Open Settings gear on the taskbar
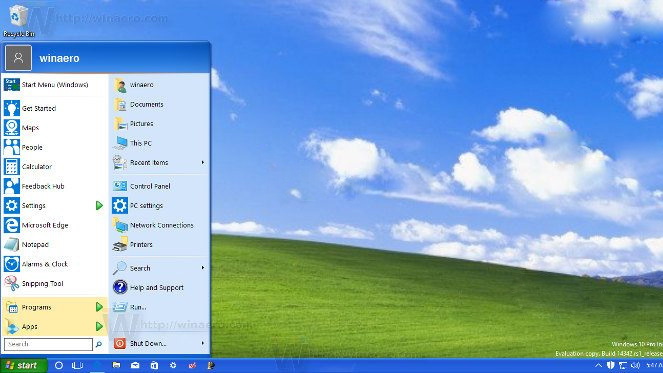The width and height of the screenshot is (663, 373). [x=173, y=365]
